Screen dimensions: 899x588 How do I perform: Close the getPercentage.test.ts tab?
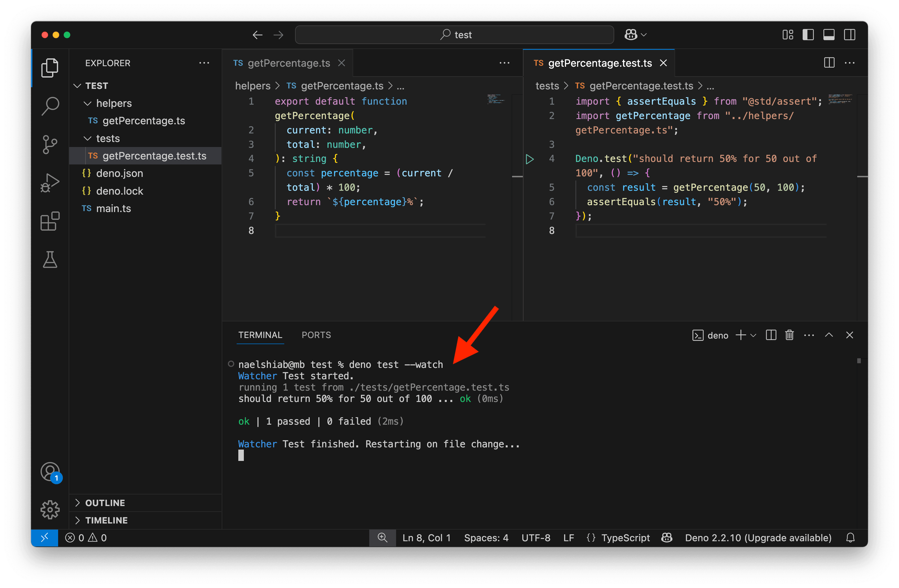pyautogui.click(x=663, y=63)
